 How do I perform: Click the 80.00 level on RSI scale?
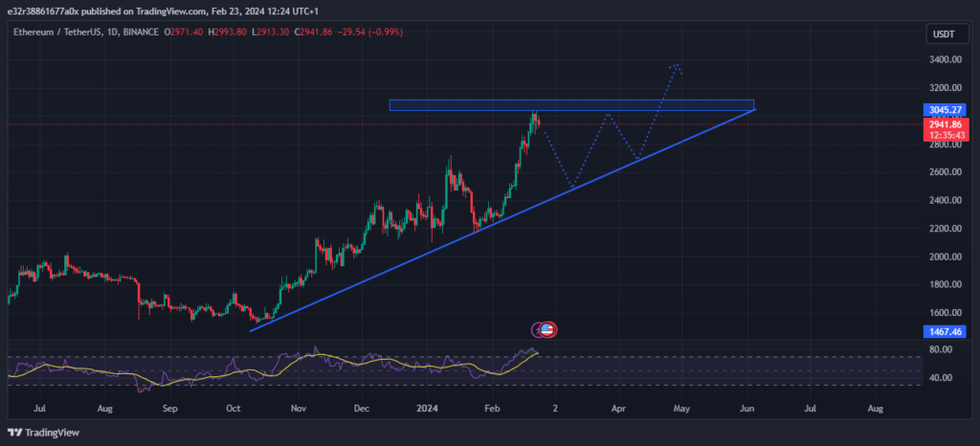(942, 350)
